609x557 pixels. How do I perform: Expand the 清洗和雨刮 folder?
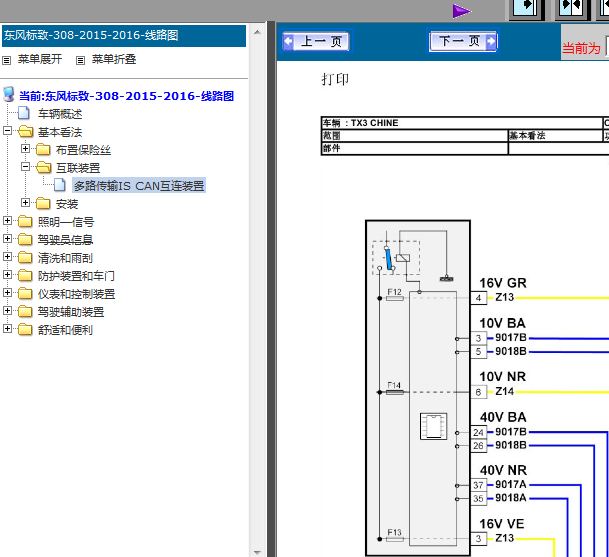(7, 257)
